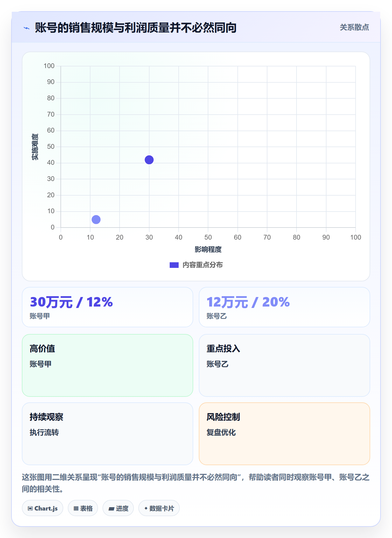
Task: Click the 重点投入 quadrant heading
Action: 223,349
